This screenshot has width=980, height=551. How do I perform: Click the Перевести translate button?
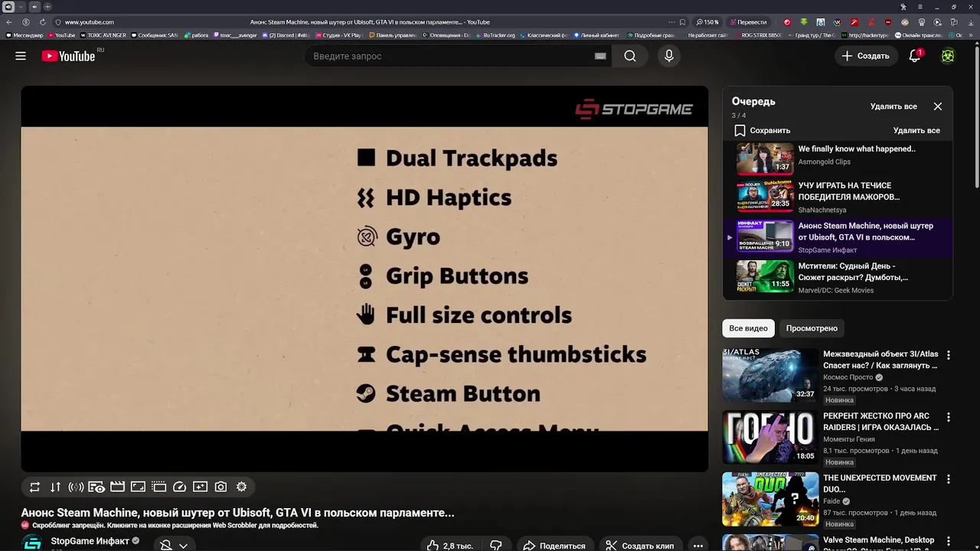749,22
